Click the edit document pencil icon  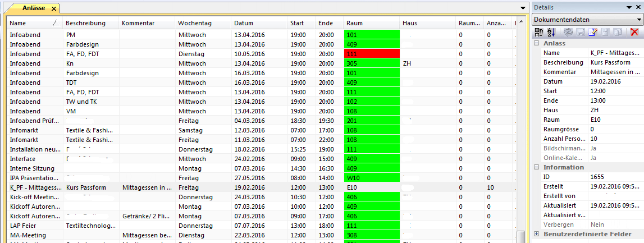click(x=592, y=33)
